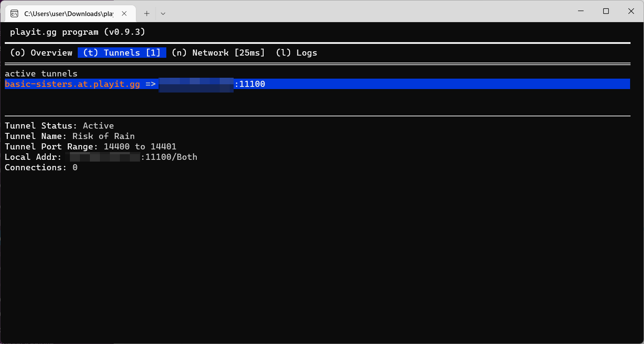644x344 pixels.
Task: Maximize the terminal window
Action: (606, 11)
